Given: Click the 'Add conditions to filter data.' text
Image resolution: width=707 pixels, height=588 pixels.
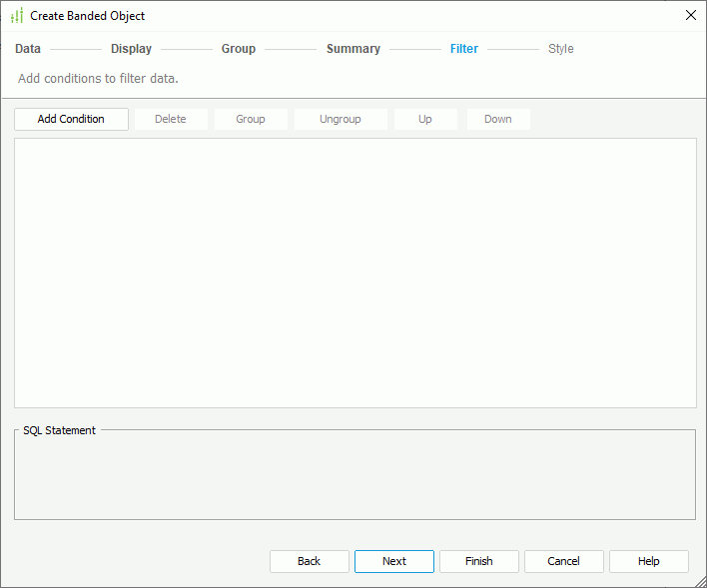Looking at the screenshot, I should pos(98,79).
